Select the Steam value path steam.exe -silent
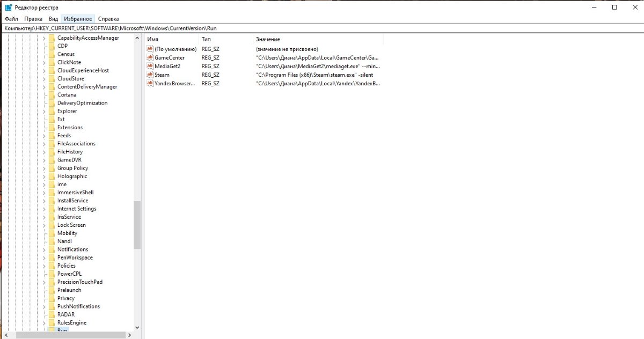This screenshot has height=339, width=644. click(x=314, y=75)
